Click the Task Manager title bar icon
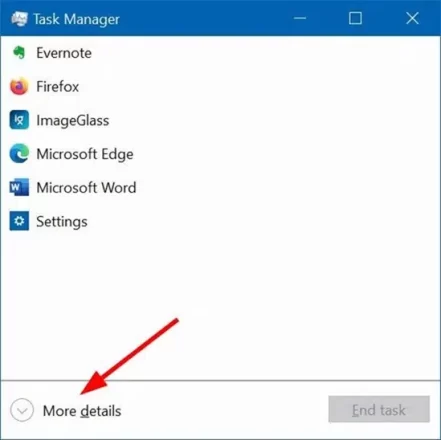 click(19, 19)
